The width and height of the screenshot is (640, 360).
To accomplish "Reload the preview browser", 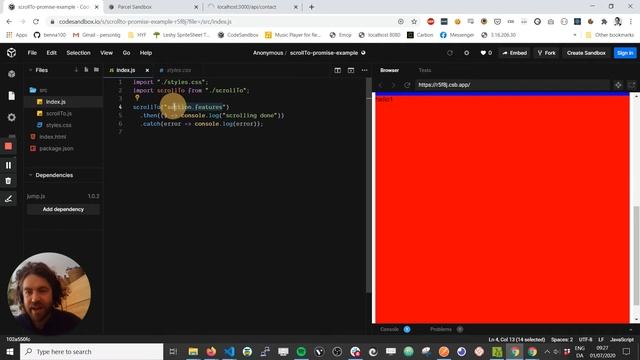I will [x=407, y=85].
